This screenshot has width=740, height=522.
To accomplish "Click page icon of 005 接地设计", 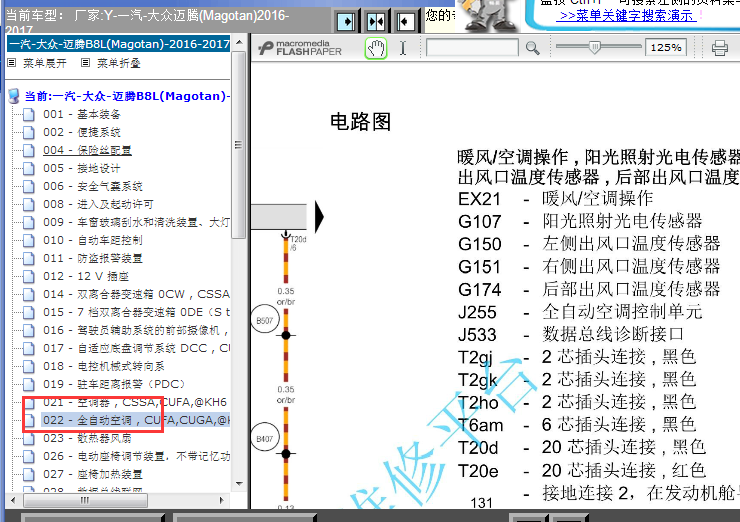I will click(29, 168).
